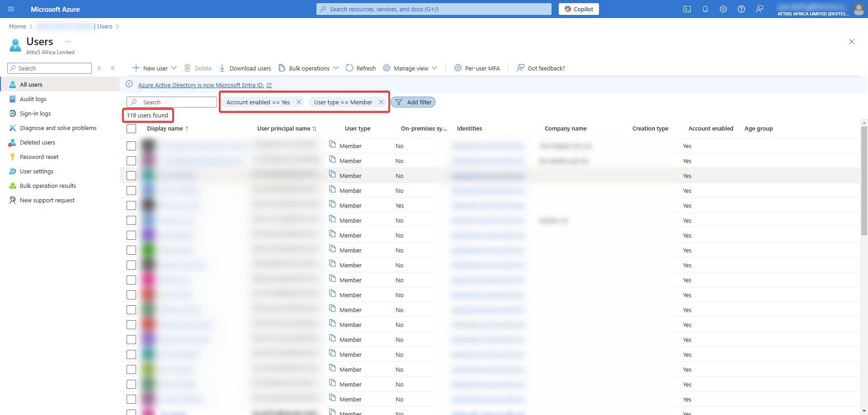This screenshot has height=415, width=868.
Task: Open the top bar feedback icon
Action: tap(759, 9)
